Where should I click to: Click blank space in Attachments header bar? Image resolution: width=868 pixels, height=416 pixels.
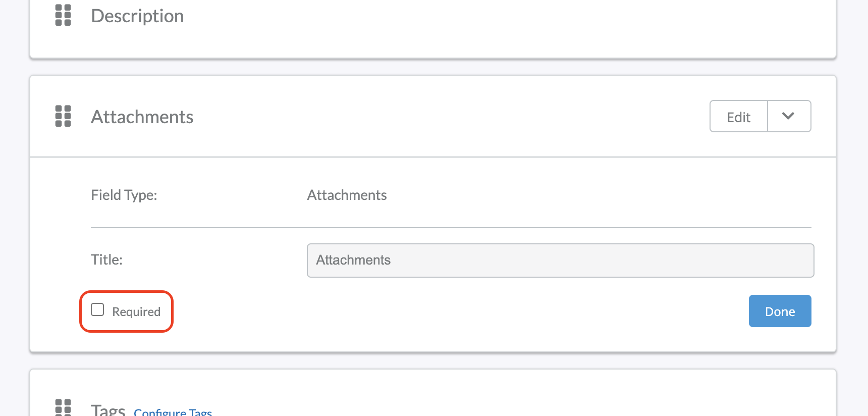444,117
